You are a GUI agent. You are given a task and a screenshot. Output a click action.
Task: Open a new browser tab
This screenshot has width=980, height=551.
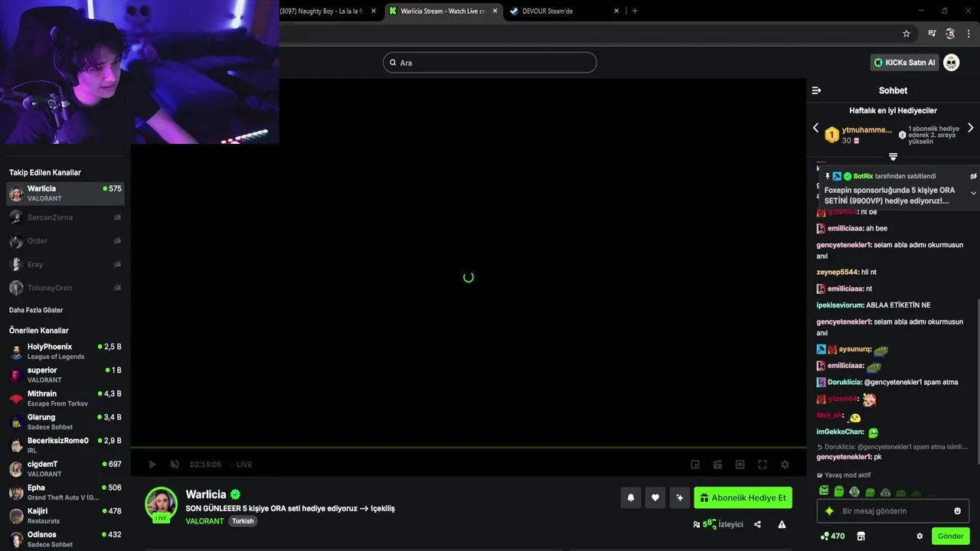tap(635, 11)
